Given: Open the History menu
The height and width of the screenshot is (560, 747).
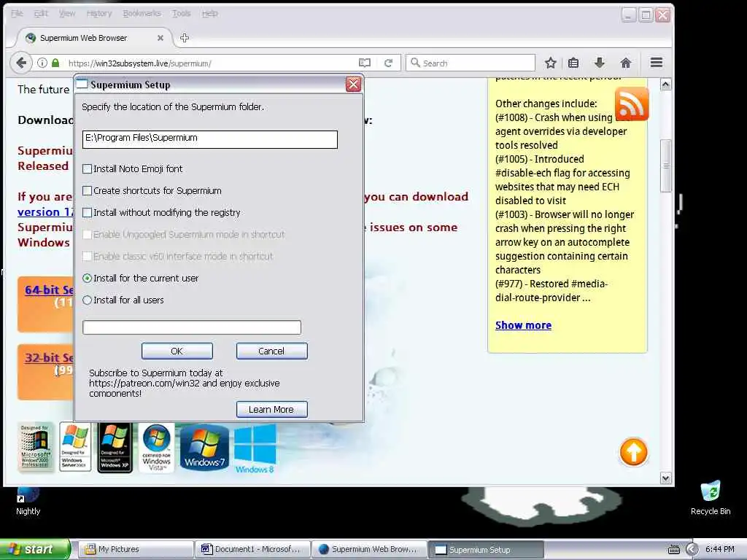Looking at the screenshot, I should [x=99, y=13].
